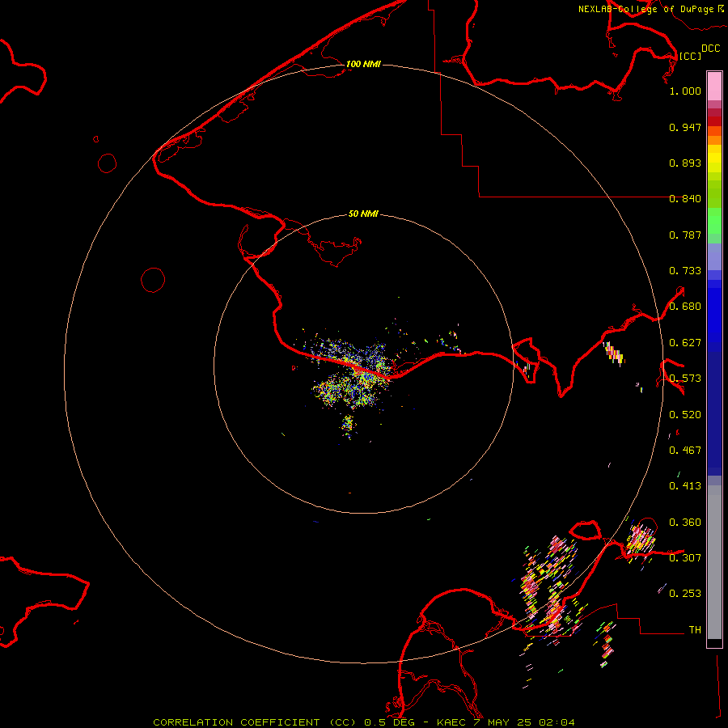Click the 0.573 scale value
The height and width of the screenshot is (728, 728).
(x=685, y=379)
